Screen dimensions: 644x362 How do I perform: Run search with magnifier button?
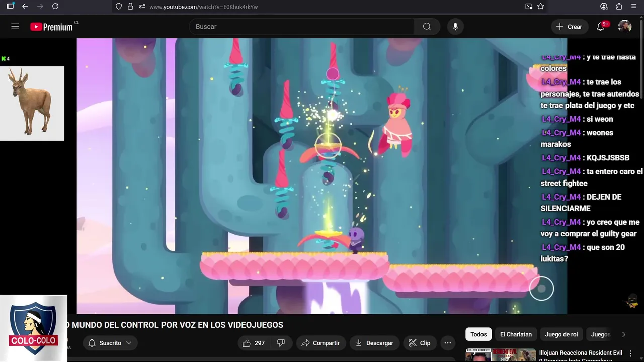click(427, 27)
